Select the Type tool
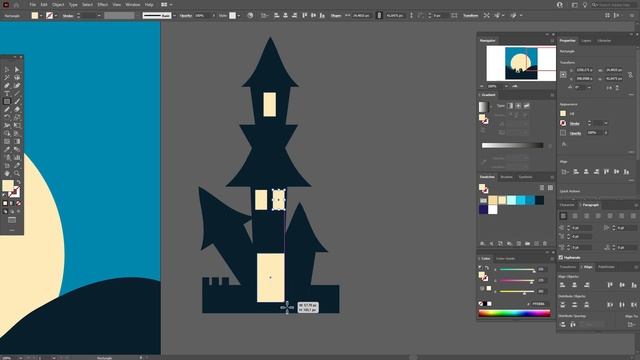Viewport: 640px width, 360px height. [7, 93]
